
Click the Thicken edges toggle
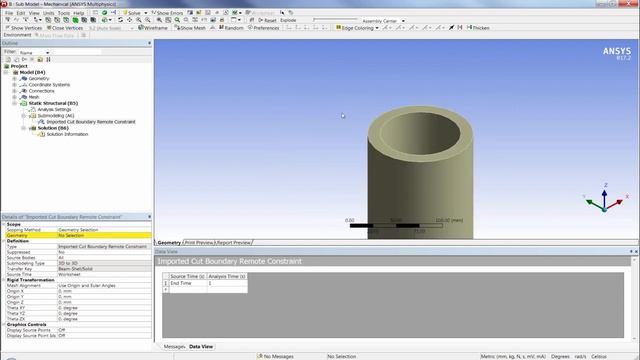pyautogui.click(x=478, y=28)
